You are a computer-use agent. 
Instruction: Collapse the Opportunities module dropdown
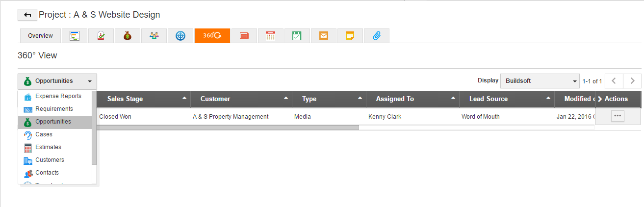pyautogui.click(x=57, y=81)
